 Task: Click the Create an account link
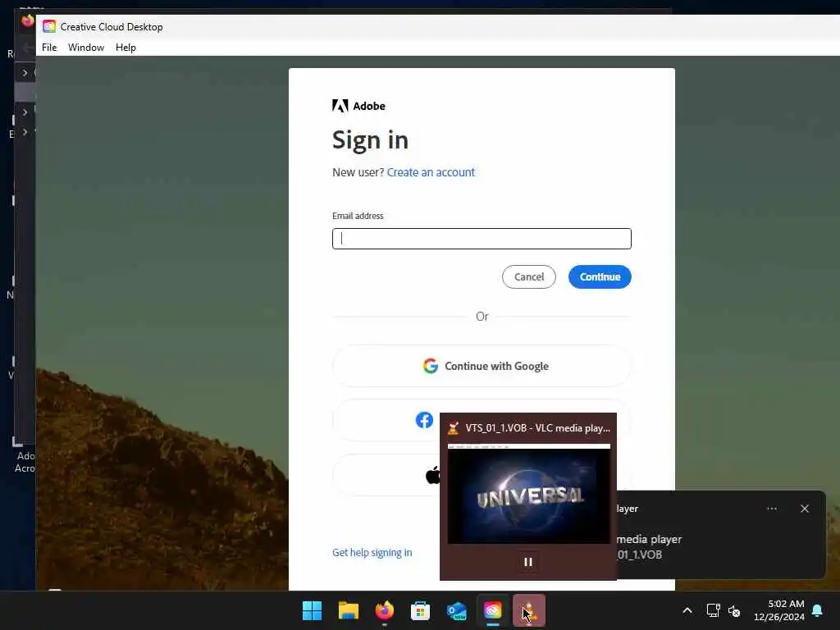[x=431, y=172]
